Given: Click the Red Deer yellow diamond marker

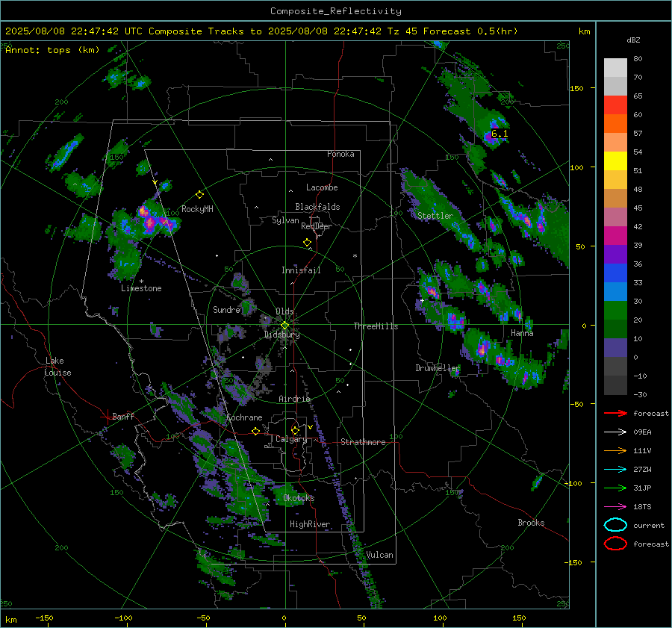Looking at the screenshot, I should click(x=307, y=243).
